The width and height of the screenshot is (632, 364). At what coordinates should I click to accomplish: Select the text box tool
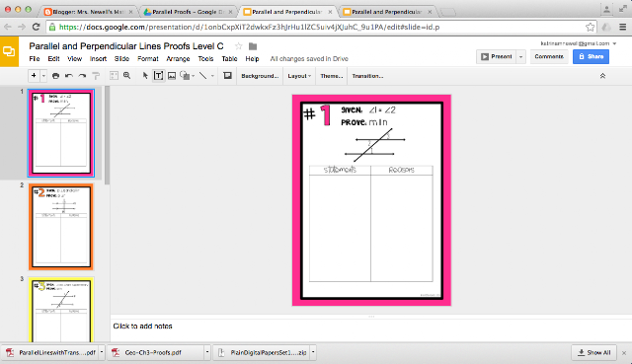[x=158, y=75]
